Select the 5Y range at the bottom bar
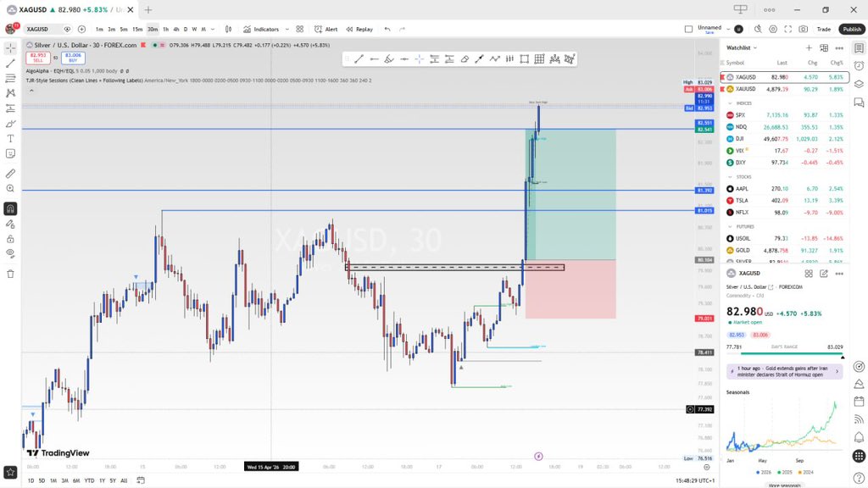Image resolution: width=868 pixels, height=488 pixels. [111, 480]
